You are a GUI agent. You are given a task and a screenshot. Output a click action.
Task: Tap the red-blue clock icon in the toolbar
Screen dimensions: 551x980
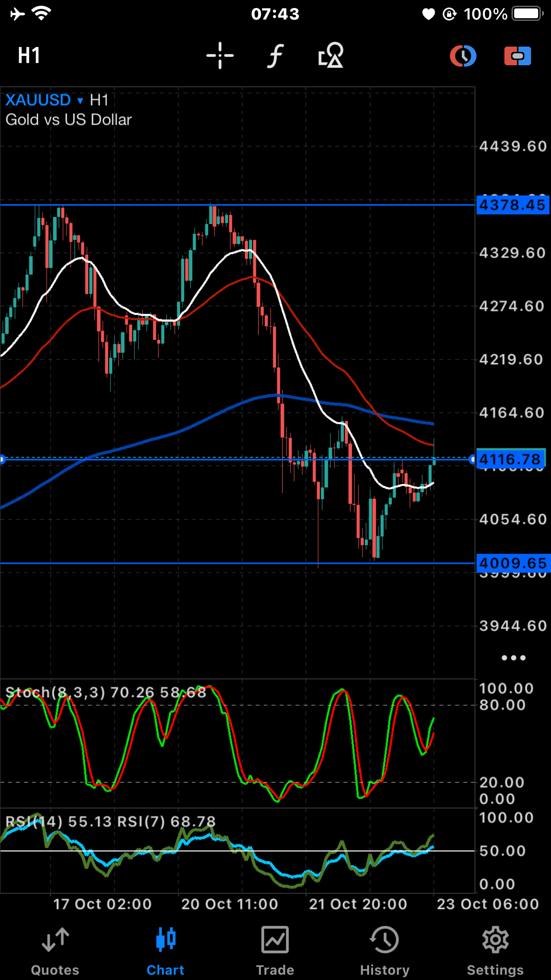pyautogui.click(x=463, y=56)
